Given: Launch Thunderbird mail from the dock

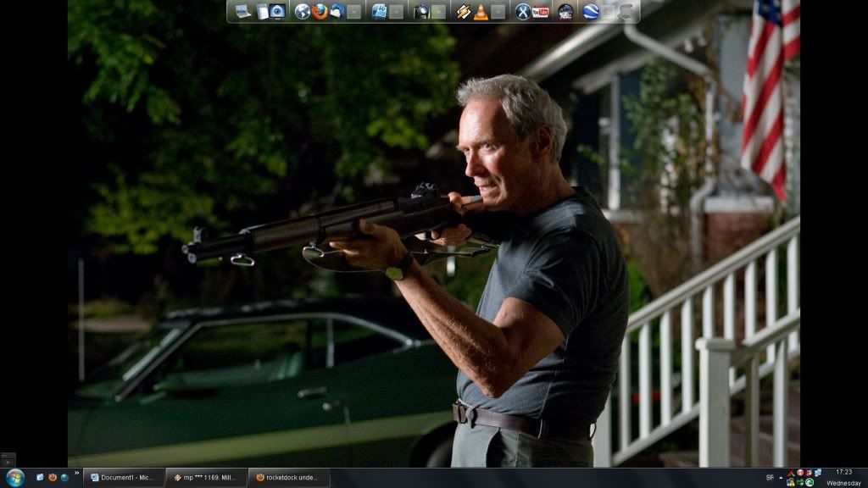Looking at the screenshot, I should [x=337, y=12].
